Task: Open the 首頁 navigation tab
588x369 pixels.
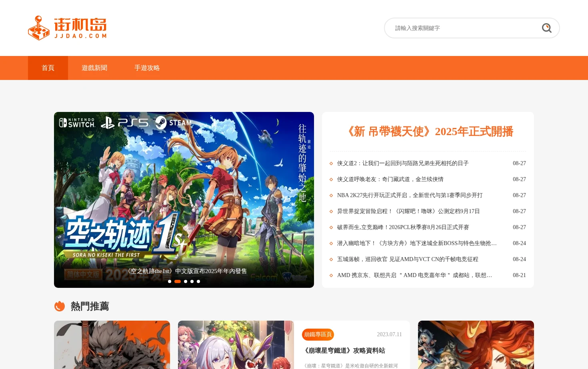Action: click(48, 68)
